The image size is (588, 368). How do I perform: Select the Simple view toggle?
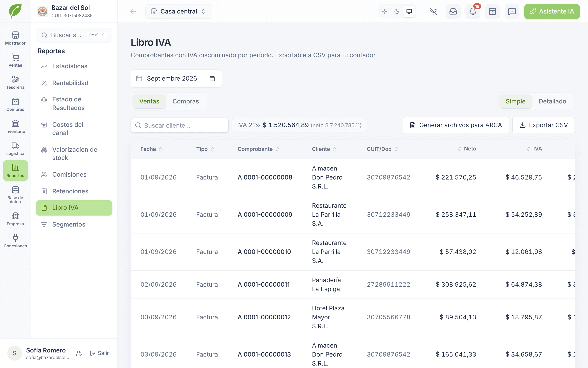point(515,101)
